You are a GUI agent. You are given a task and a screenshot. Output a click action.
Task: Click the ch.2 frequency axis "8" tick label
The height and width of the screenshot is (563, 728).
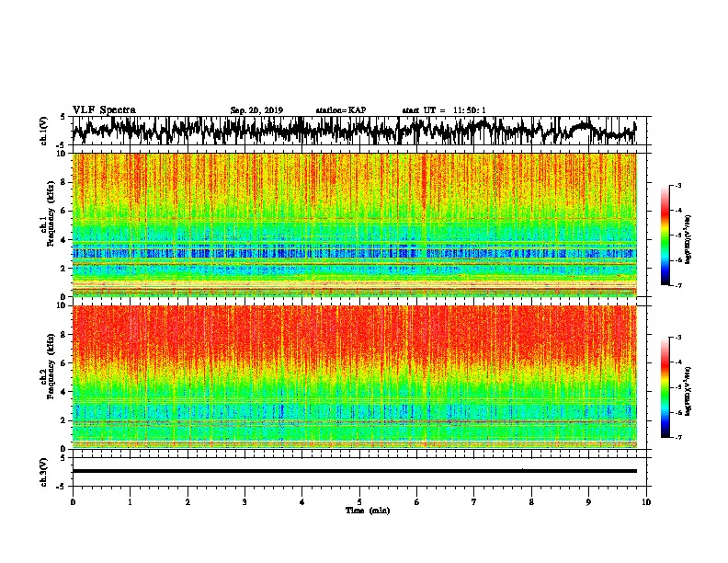[x=65, y=335]
